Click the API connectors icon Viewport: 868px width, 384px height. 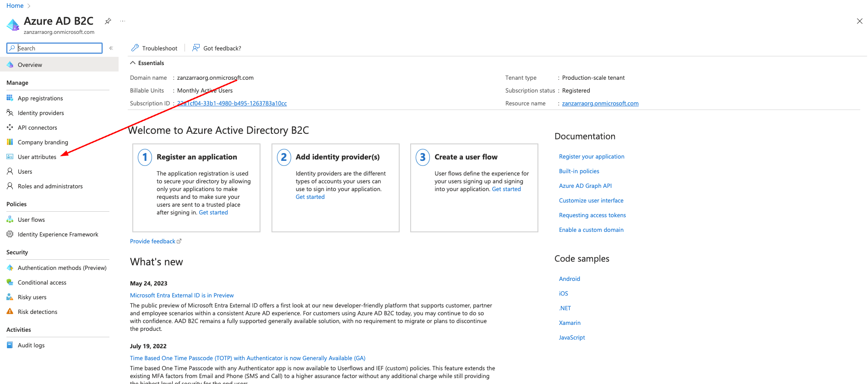pyautogui.click(x=10, y=127)
